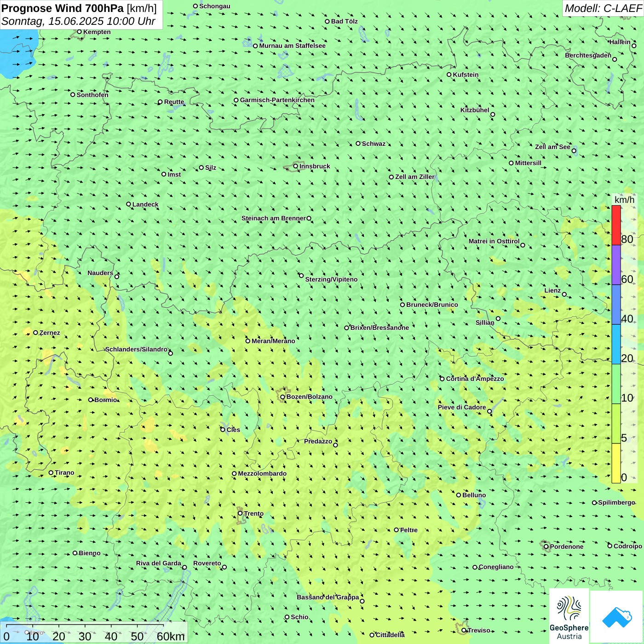The image size is (644, 644).
Task: Select the Rovereto location label
Action: click(x=207, y=563)
